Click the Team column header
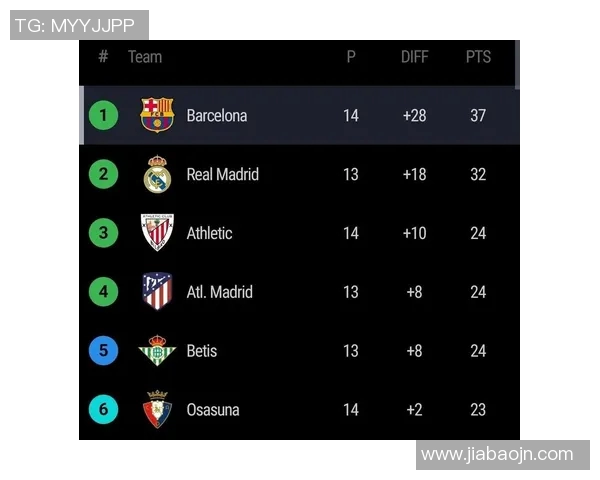 click(x=145, y=57)
